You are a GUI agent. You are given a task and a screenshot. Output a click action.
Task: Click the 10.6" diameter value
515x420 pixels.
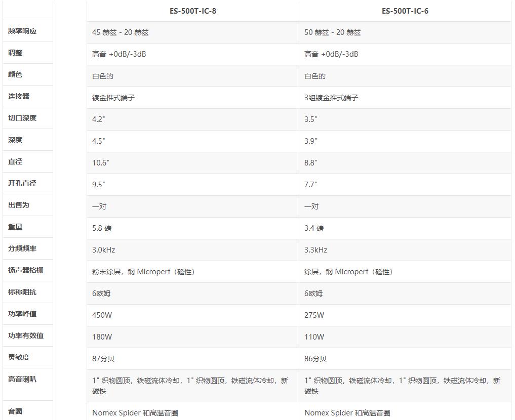tap(101, 163)
